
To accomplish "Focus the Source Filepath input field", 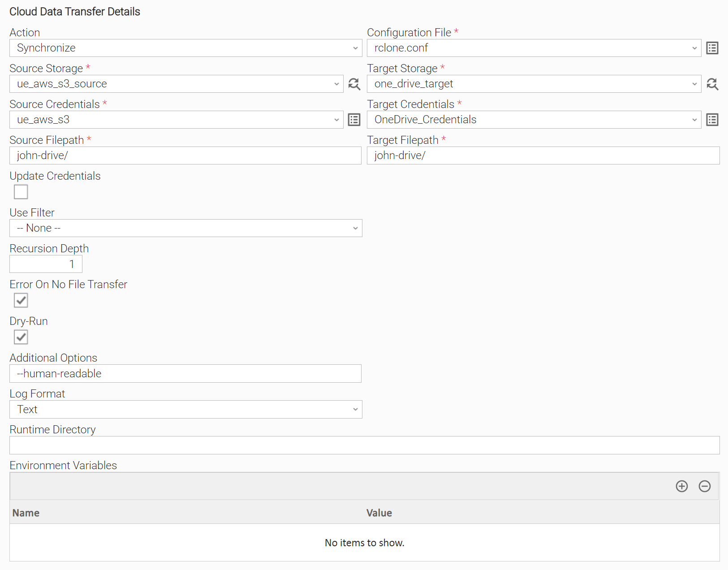I will tap(185, 155).
